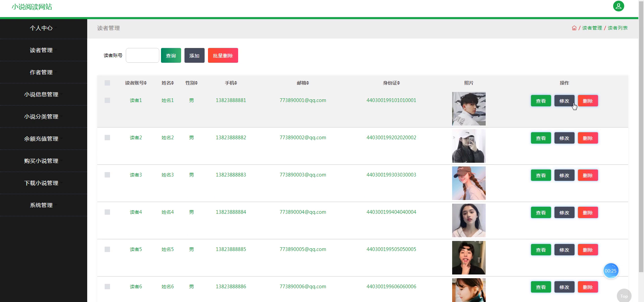The width and height of the screenshot is (644, 302).
Task: Open 读者管理 sidebar menu
Action: [44, 50]
